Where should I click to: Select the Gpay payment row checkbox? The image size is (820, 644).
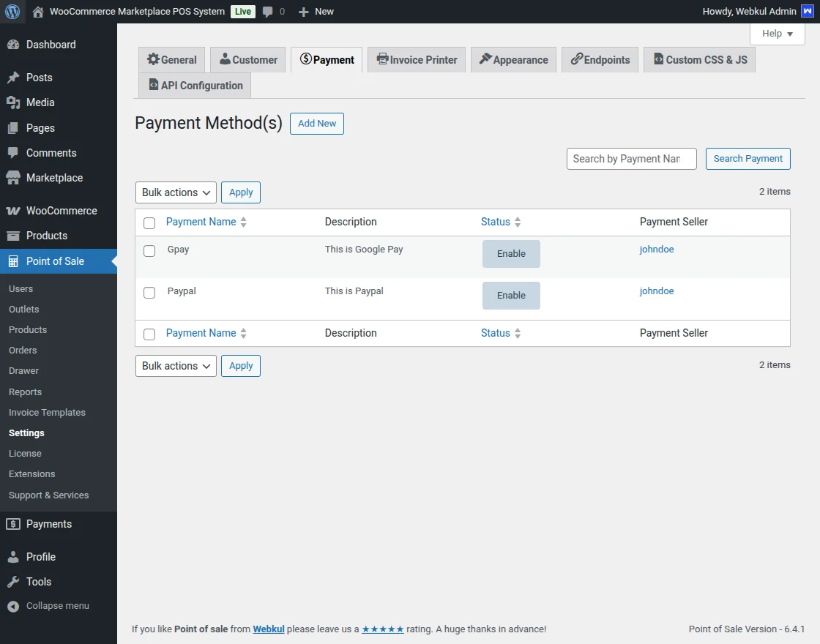coord(149,250)
